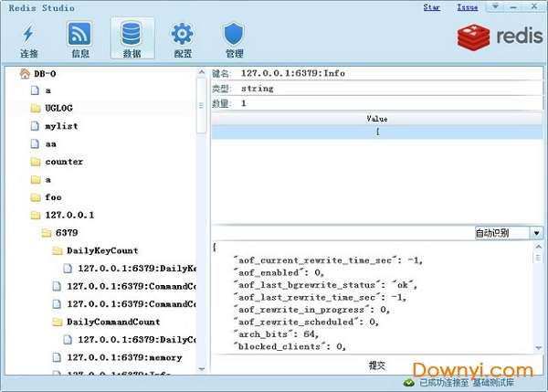Select the aa key
This screenshot has width=548, height=392.
point(50,144)
